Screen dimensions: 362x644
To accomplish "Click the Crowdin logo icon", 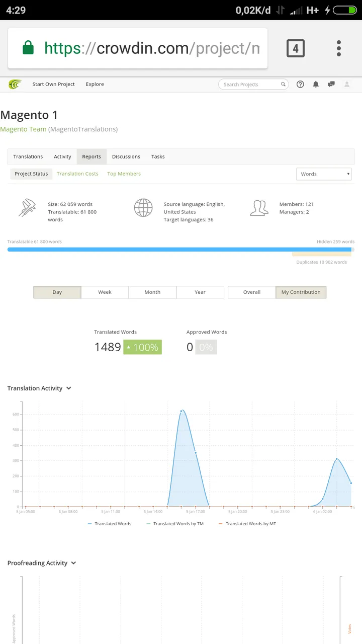I will 15,85.
